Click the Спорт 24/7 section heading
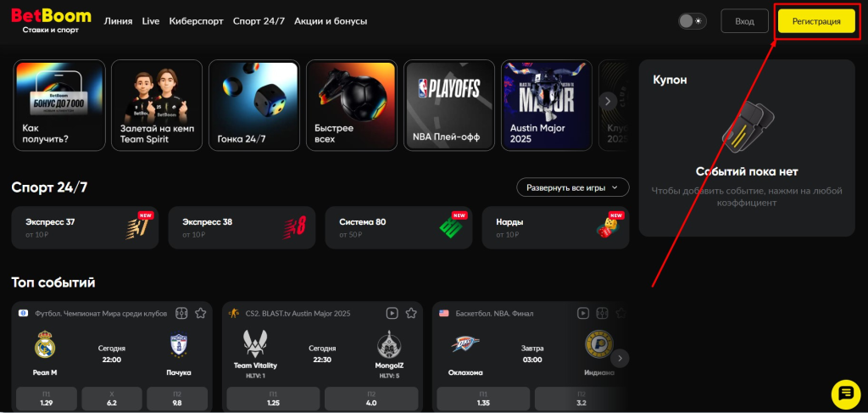This screenshot has width=868, height=413. coord(49,187)
